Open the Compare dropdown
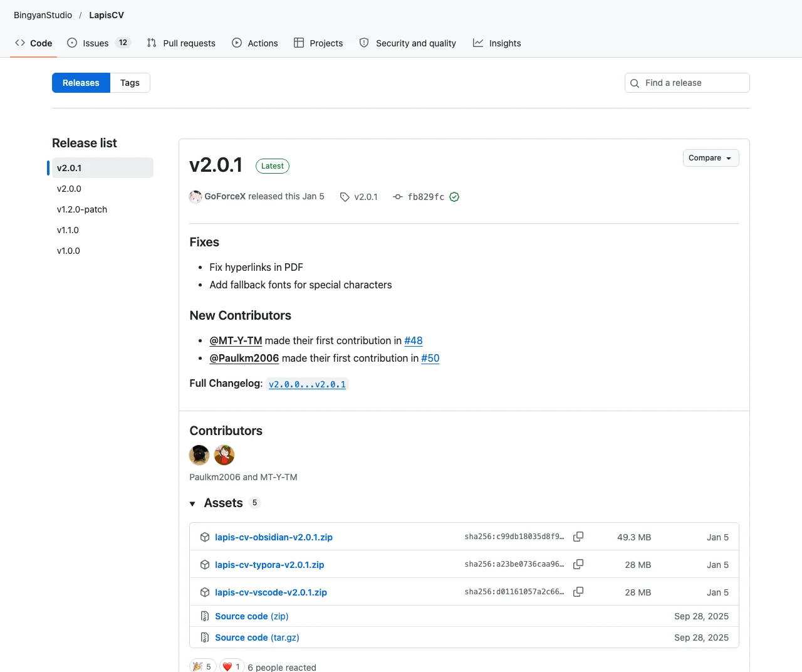802x672 pixels. [x=711, y=158]
